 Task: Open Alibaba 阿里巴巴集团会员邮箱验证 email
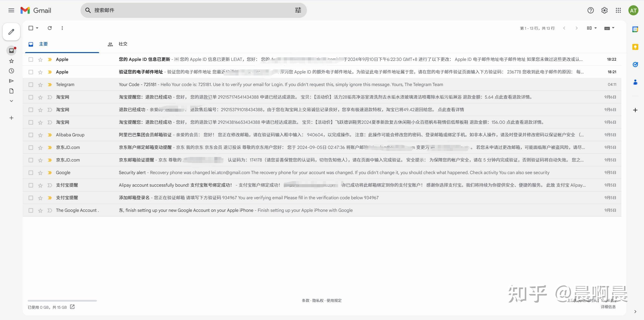click(322, 135)
